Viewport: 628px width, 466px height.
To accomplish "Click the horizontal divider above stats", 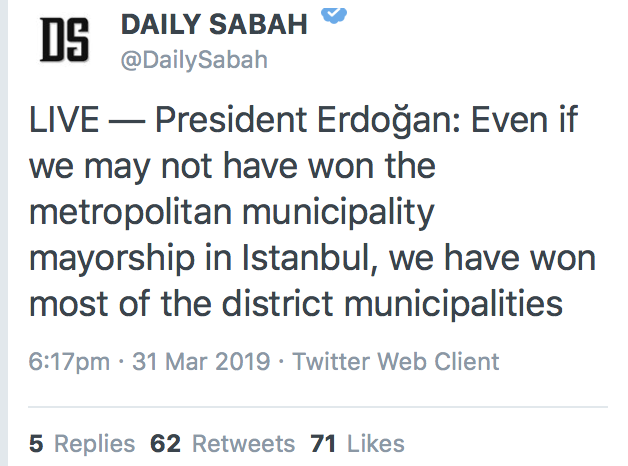I will coord(318,407).
